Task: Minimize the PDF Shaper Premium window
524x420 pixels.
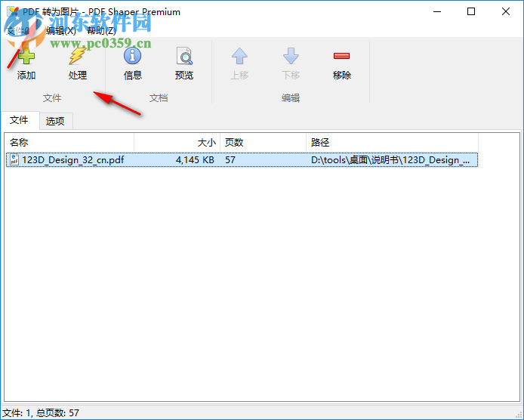Action: [x=437, y=11]
